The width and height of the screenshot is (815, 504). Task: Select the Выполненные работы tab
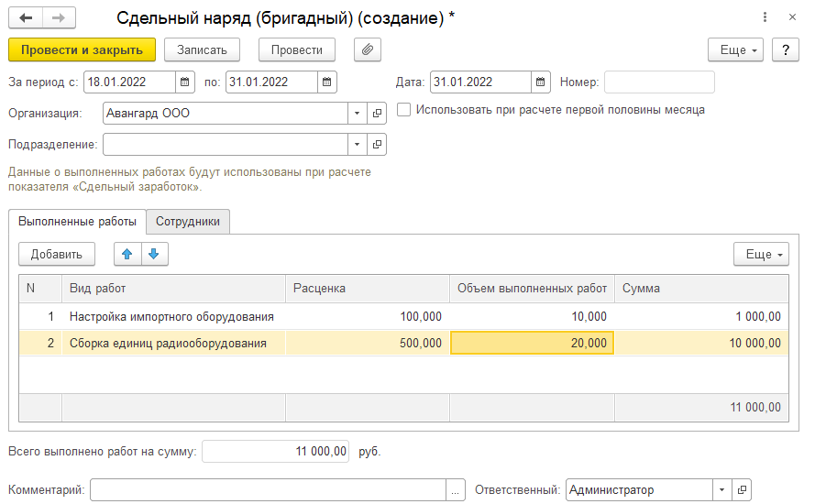(77, 221)
